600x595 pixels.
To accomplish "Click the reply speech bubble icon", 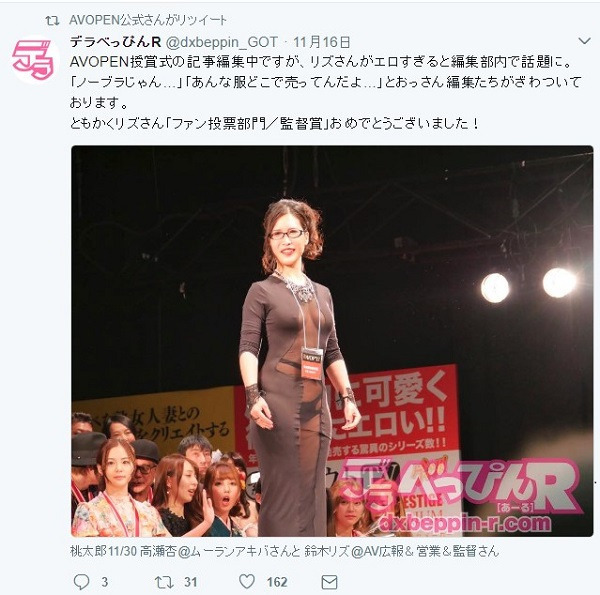I will (x=82, y=582).
